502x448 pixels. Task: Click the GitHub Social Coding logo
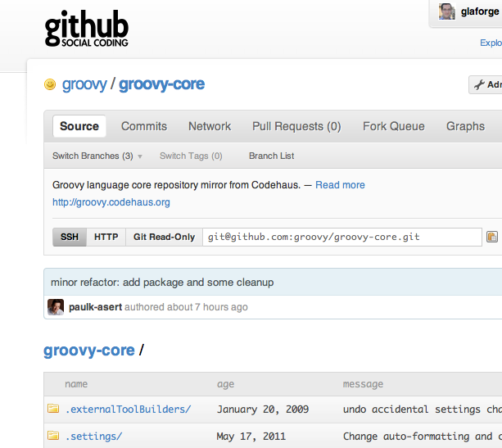(x=87, y=28)
